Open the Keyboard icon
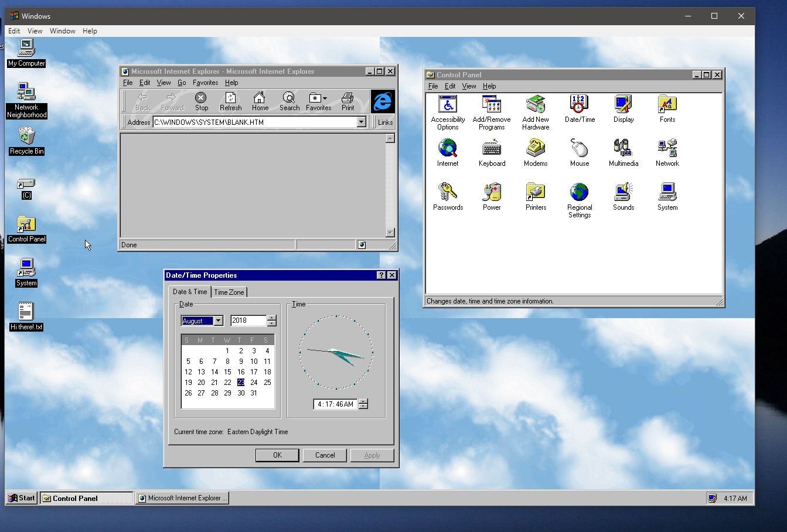 (492, 152)
